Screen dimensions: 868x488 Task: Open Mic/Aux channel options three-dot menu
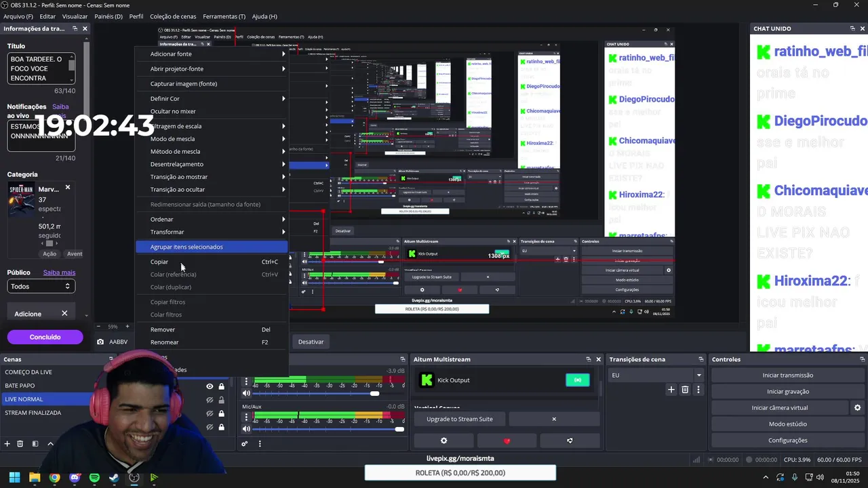(246, 416)
